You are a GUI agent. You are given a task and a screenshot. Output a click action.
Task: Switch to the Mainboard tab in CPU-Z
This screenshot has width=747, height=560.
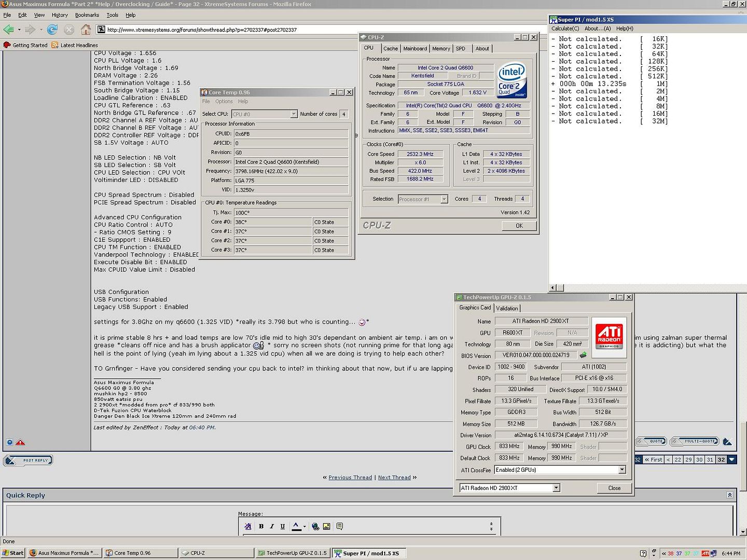point(415,49)
